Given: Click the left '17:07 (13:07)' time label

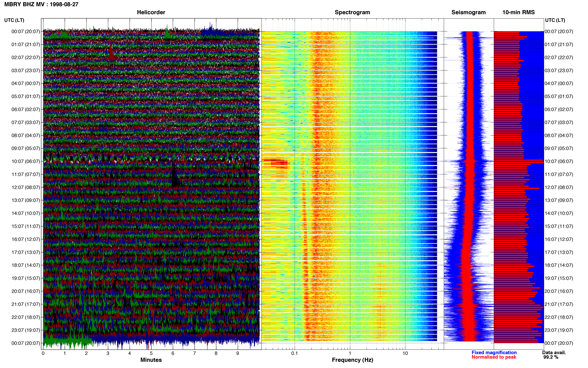Looking at the screenshot, I should 26,252.
